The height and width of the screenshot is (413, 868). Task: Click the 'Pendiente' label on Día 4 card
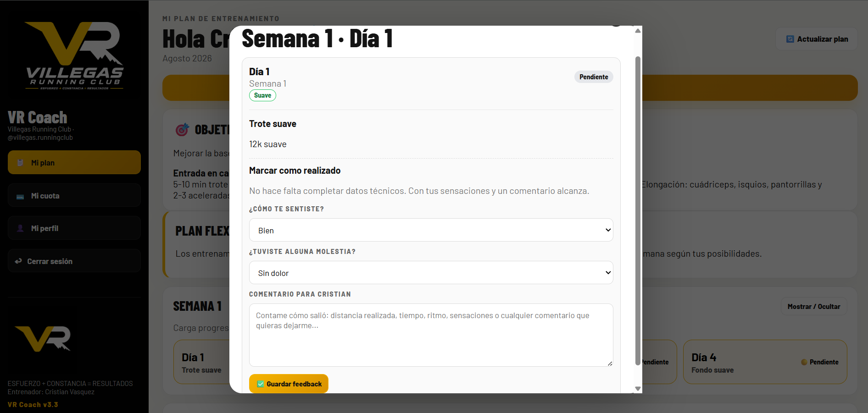click(x=824, y=362)
